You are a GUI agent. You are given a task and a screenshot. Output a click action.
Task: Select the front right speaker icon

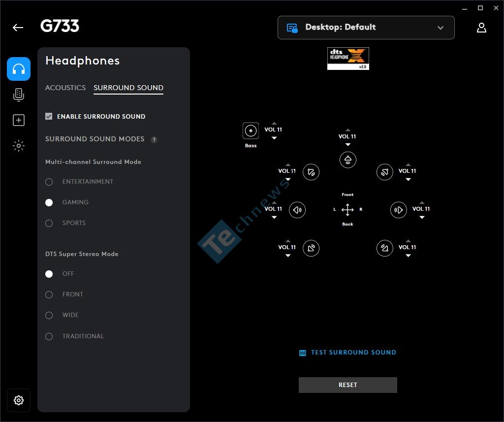(385, 172)
